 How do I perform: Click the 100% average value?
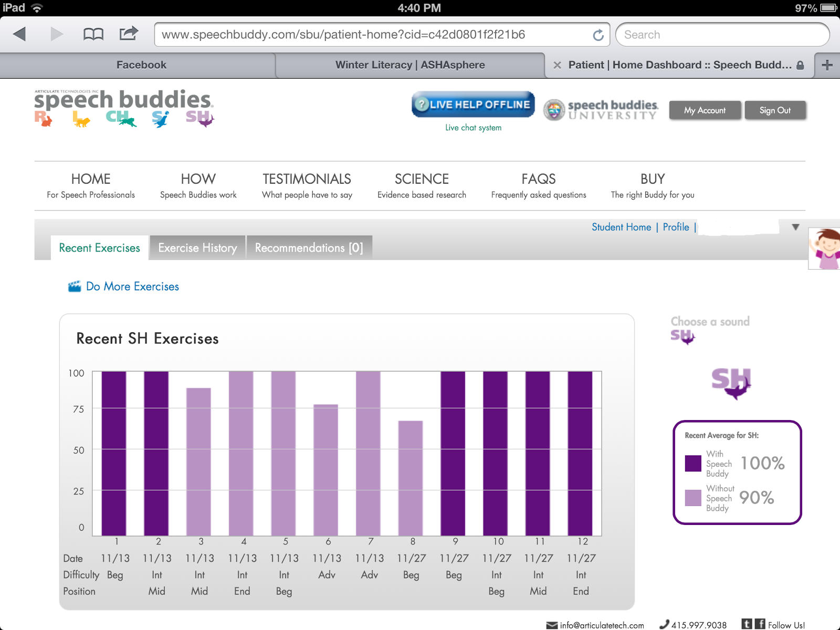[x=762, y=463]
